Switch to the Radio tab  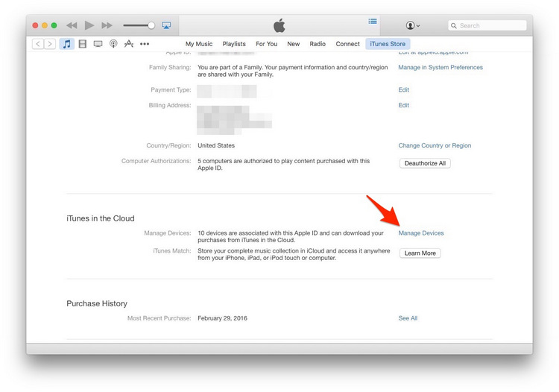(318, 44)
